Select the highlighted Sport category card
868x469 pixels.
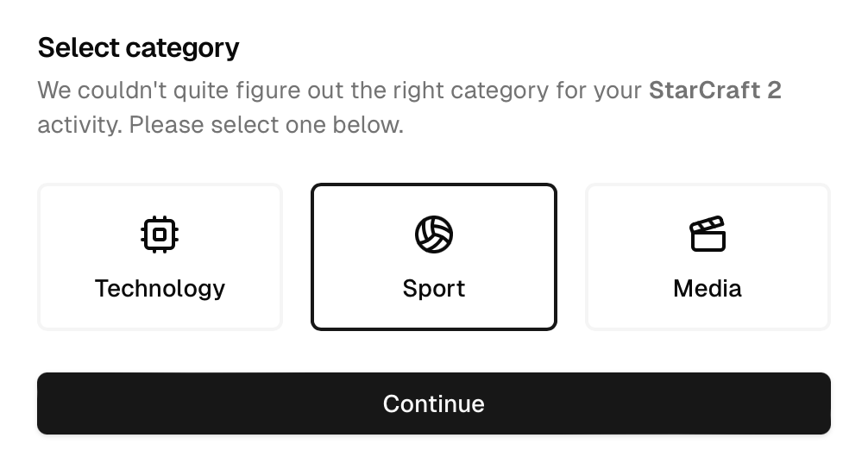[x=434, y=257]
